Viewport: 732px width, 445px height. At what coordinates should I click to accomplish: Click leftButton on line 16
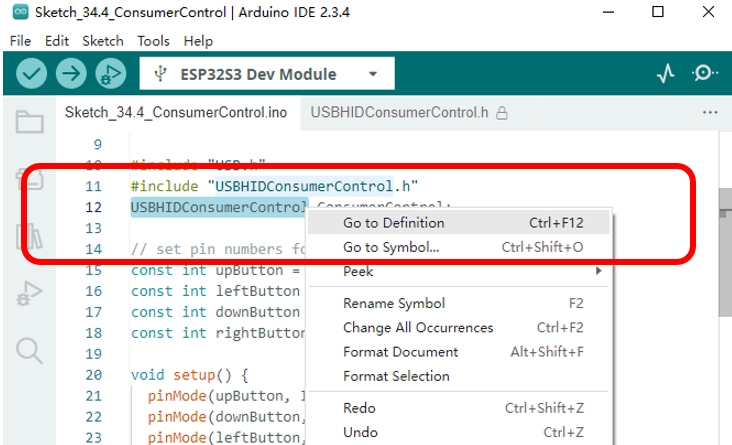258,291
